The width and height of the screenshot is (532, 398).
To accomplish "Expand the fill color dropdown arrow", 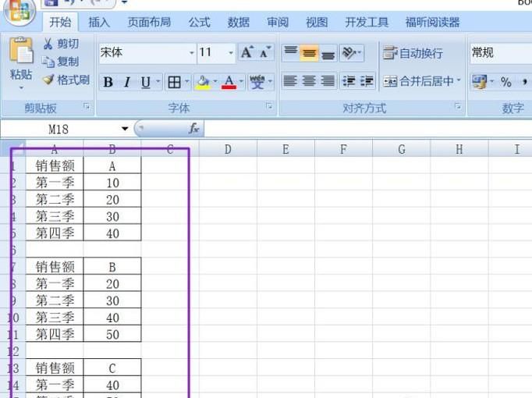I will 215,81.
